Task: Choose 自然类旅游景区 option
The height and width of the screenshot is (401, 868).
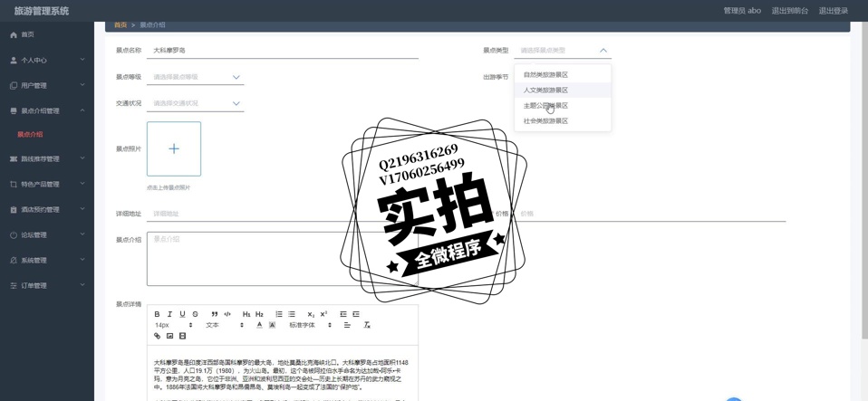Action: (546, 75)
